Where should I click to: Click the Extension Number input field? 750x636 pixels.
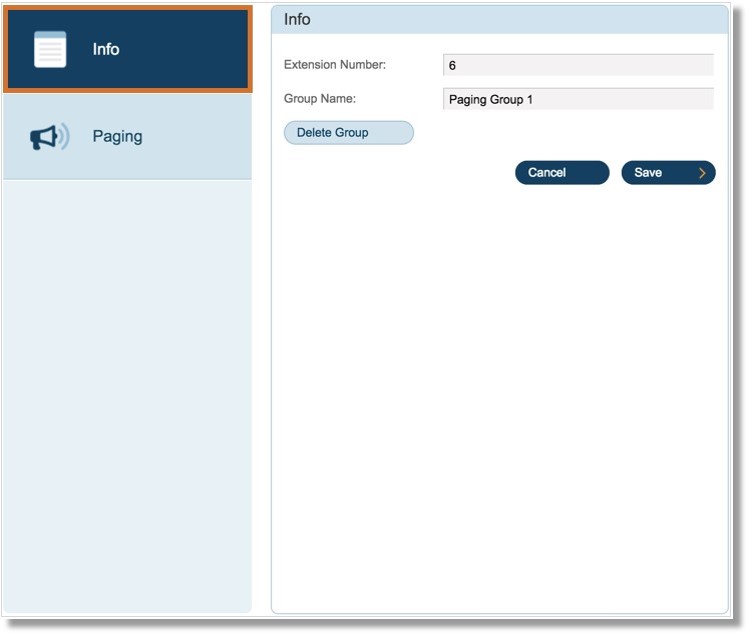579,66
